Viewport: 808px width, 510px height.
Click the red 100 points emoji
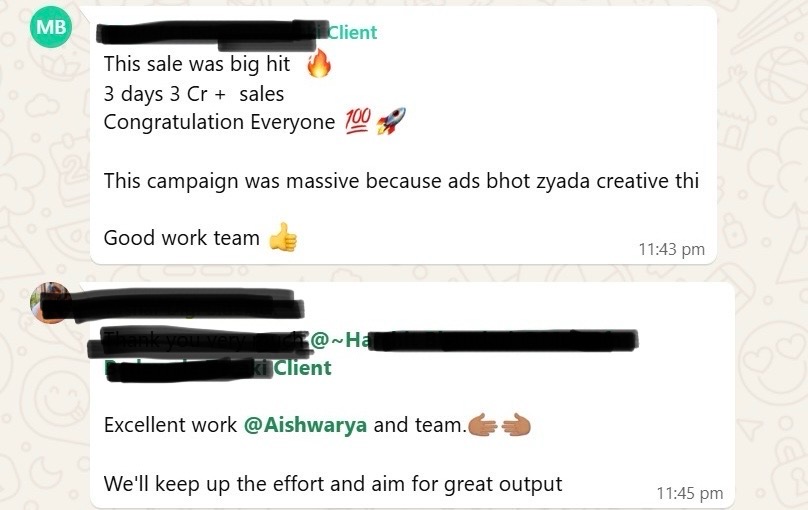[x=358, y=122]
